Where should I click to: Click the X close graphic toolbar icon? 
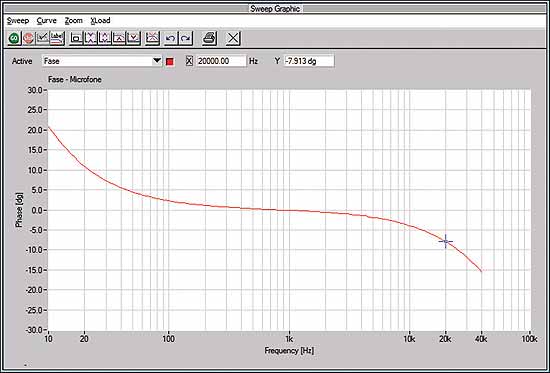pos(233,38)
